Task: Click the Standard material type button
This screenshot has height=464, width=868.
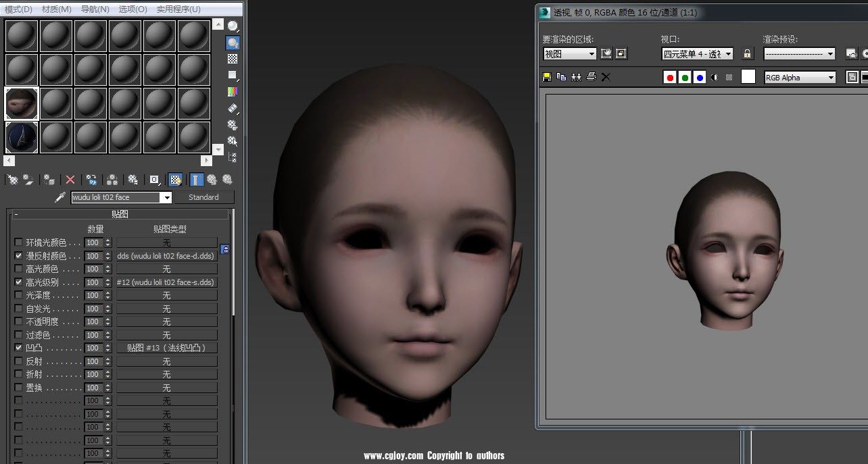Action: click(204, 197)
